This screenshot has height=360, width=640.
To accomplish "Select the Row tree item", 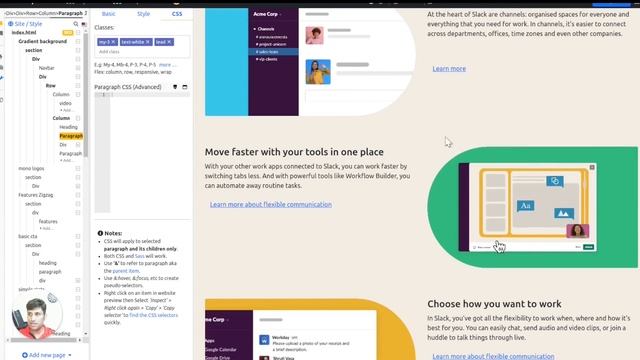I will coord(51,86).
